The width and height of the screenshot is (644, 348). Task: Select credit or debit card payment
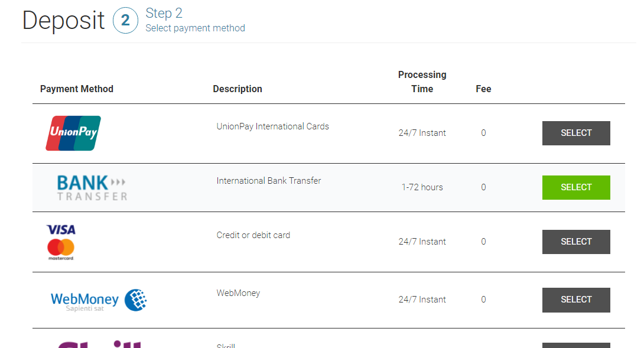click(x=576, y=242)
